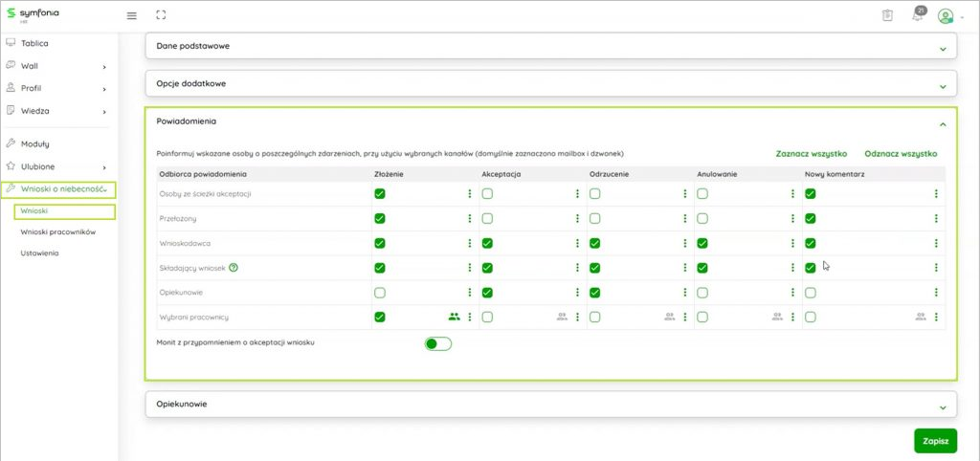
Task: Open three-dot menu for Przełożony Złożenie
Action: coord(469,218)
